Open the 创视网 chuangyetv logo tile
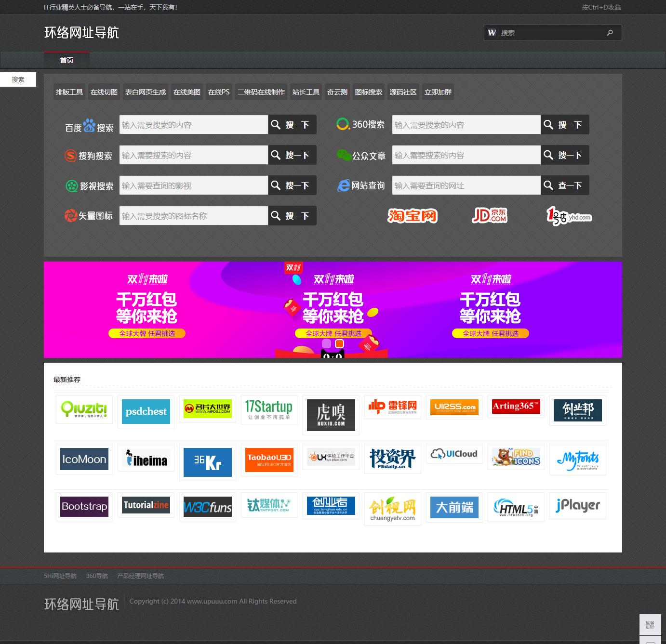Viewport: 666px width, 644px height. coord(393,509)
